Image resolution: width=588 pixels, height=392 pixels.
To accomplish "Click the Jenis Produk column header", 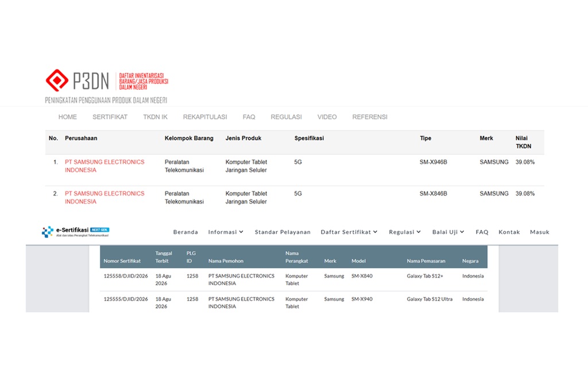I will (243, 138).
